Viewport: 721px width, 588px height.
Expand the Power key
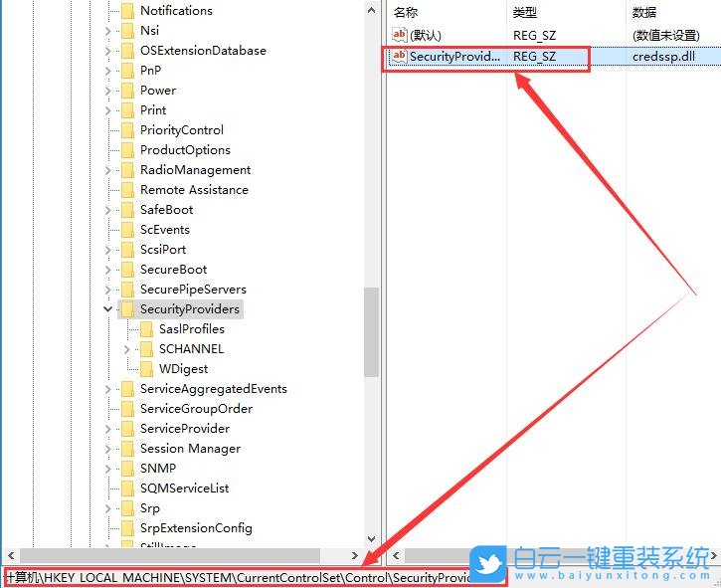point(107,91)
